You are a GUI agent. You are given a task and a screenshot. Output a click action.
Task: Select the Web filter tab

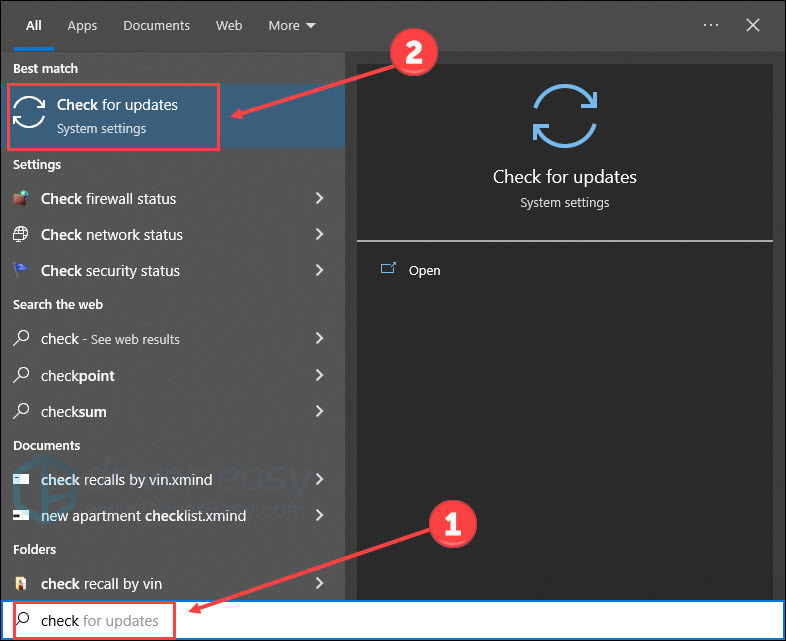[x=229, y=25]
